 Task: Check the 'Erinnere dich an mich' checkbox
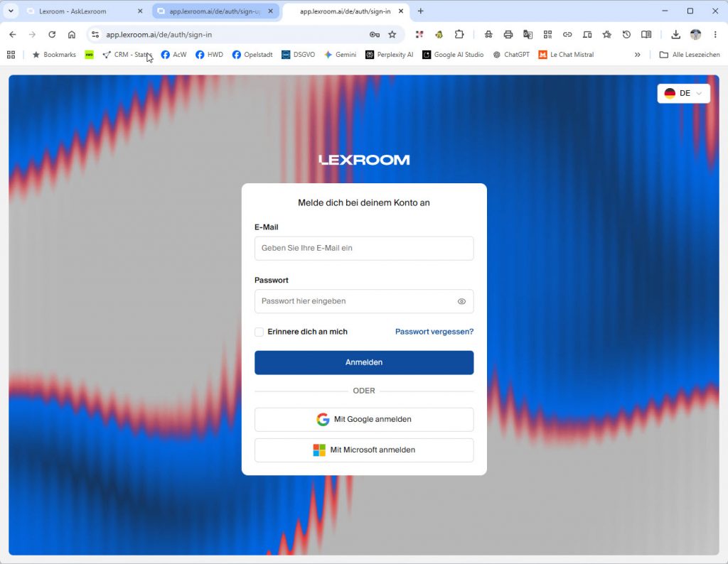coord(259,332)
